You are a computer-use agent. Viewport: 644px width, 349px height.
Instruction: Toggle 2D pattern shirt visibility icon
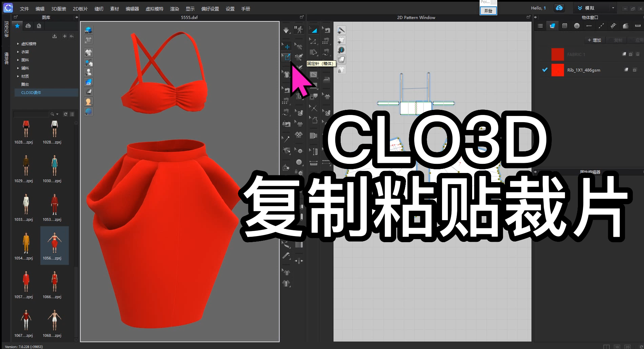(341, 40)
